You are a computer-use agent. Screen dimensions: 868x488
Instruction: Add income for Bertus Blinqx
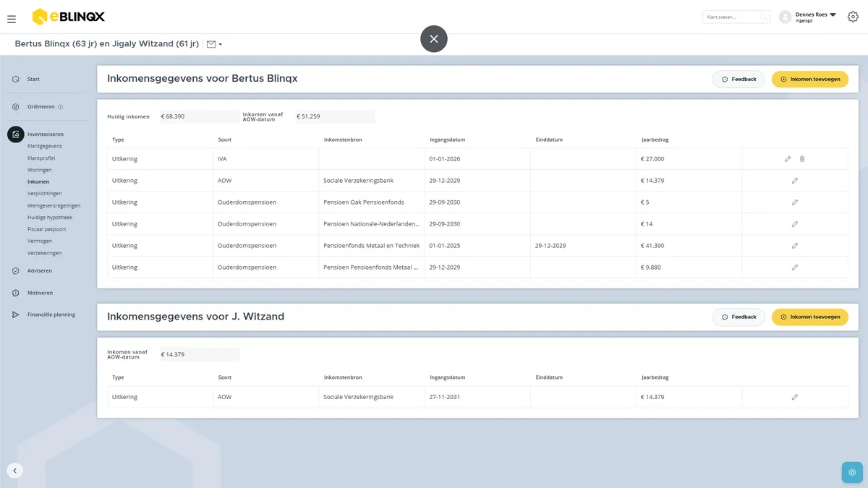tap(810, 79)
